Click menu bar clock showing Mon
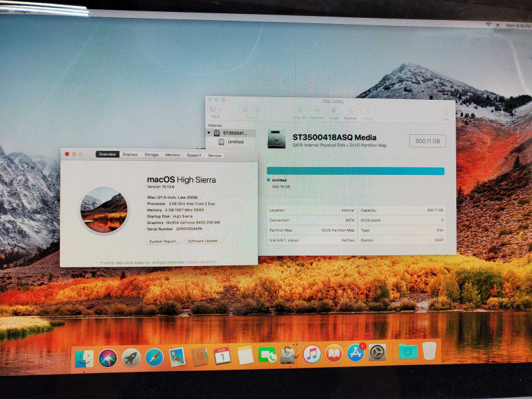 [x=518, y=25]
